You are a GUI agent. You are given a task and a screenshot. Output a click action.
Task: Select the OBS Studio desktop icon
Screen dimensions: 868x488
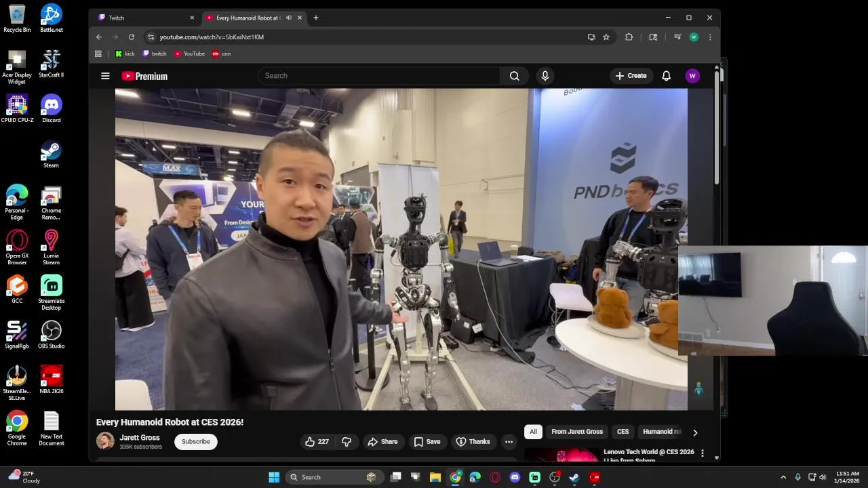pos(51,335)
